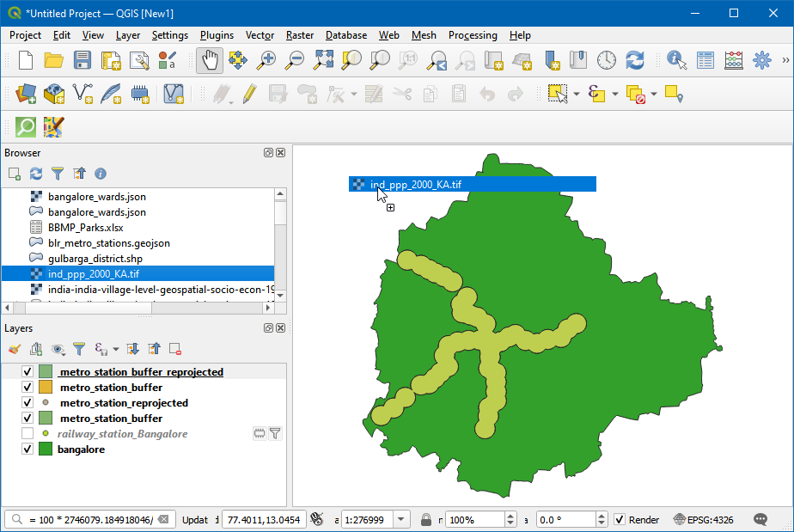Refresh the Browser panel

click(x=35, y=174)
